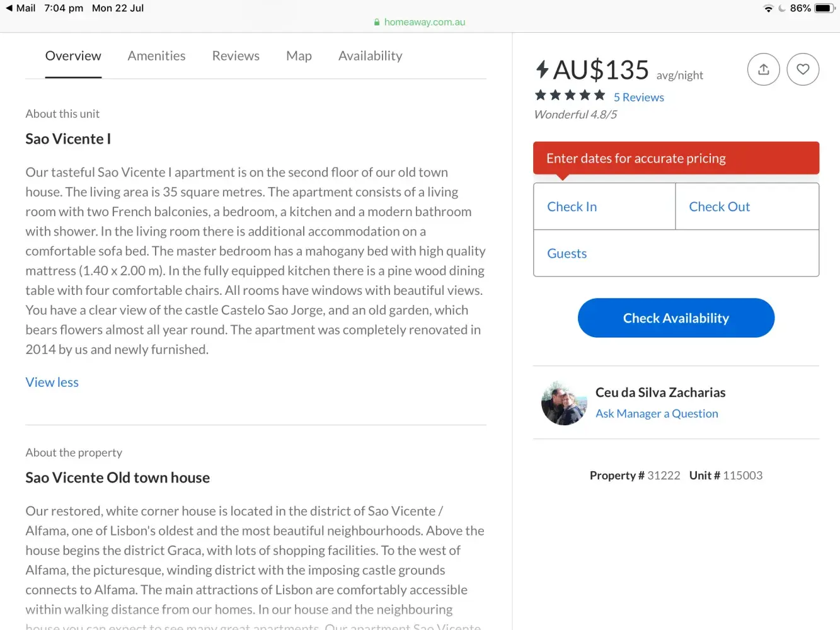Tap the Wi-Fi status icon
The width and height of the screenshot is (840, 630).
coord(768,8)
